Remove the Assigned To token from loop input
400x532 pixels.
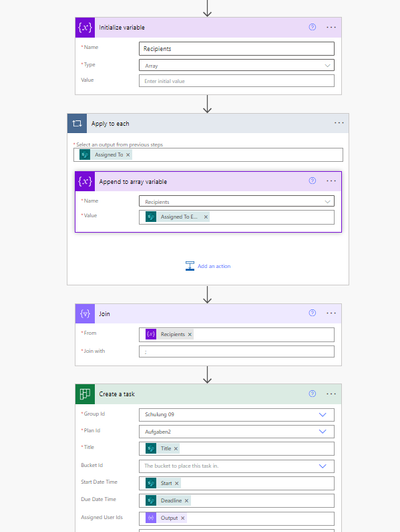click(x=128, y=155)
